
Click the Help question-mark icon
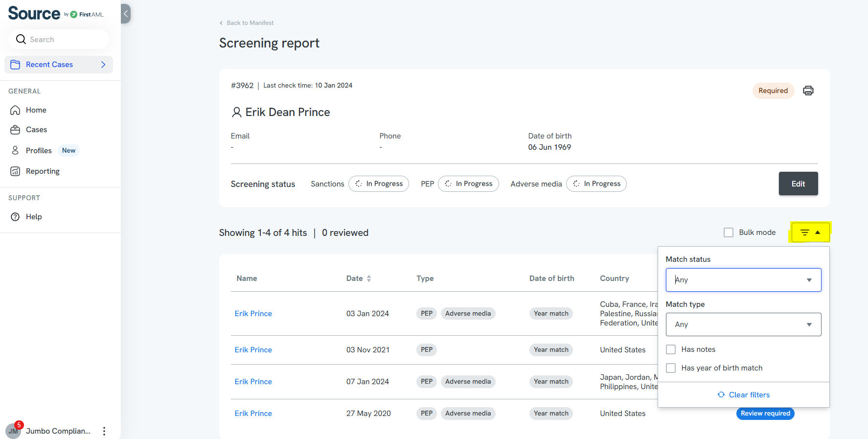click(15, 217)
